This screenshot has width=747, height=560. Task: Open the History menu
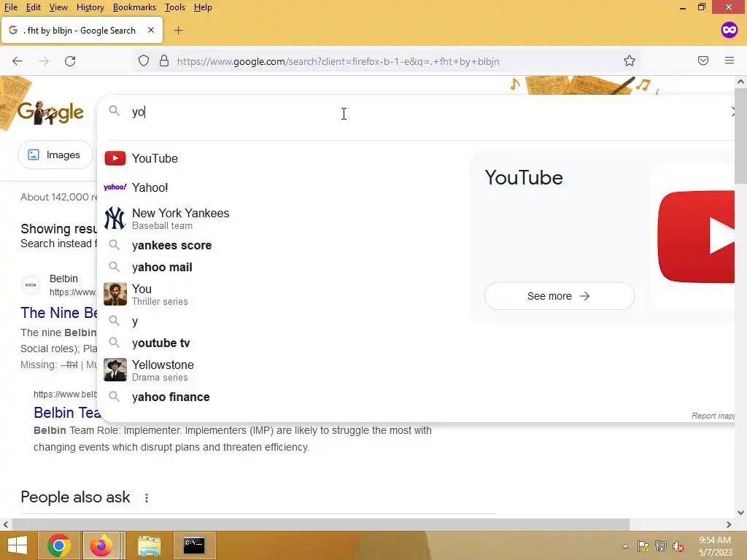[x=90, y=7]
